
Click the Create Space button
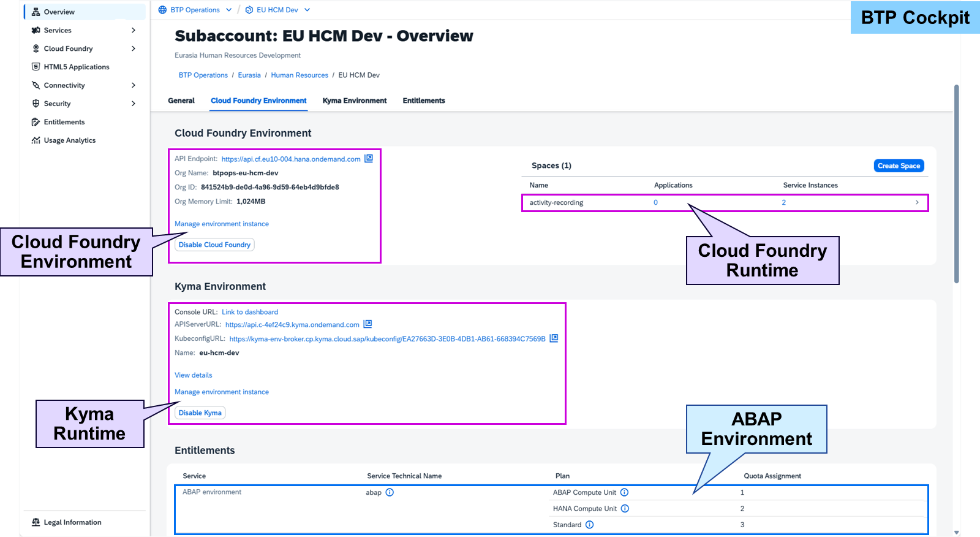899,166
